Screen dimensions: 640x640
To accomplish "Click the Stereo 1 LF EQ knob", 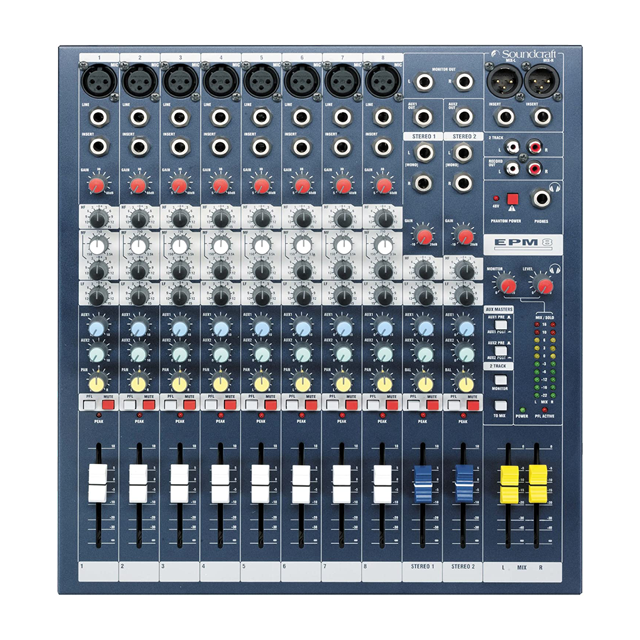I will tap(425, 296).
